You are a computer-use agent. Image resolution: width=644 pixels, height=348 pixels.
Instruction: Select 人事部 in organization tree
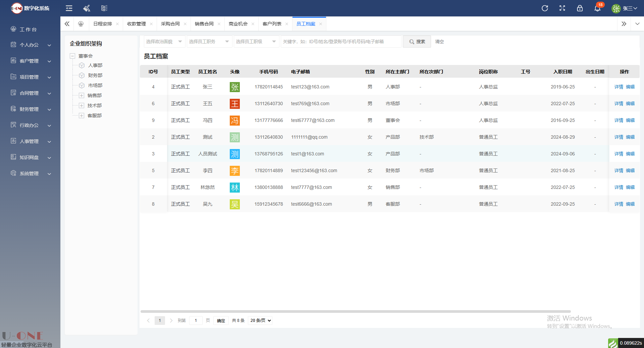(x=95, y=65)
